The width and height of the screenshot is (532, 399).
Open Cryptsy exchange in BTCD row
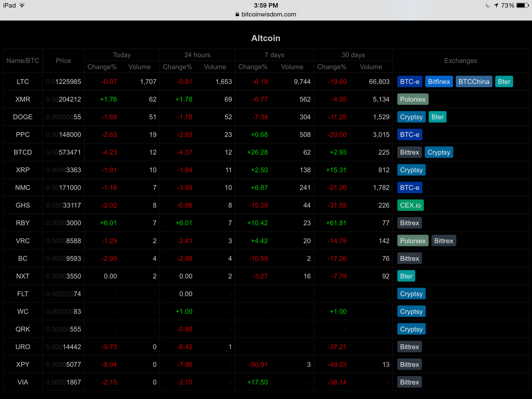pos(439,152)
